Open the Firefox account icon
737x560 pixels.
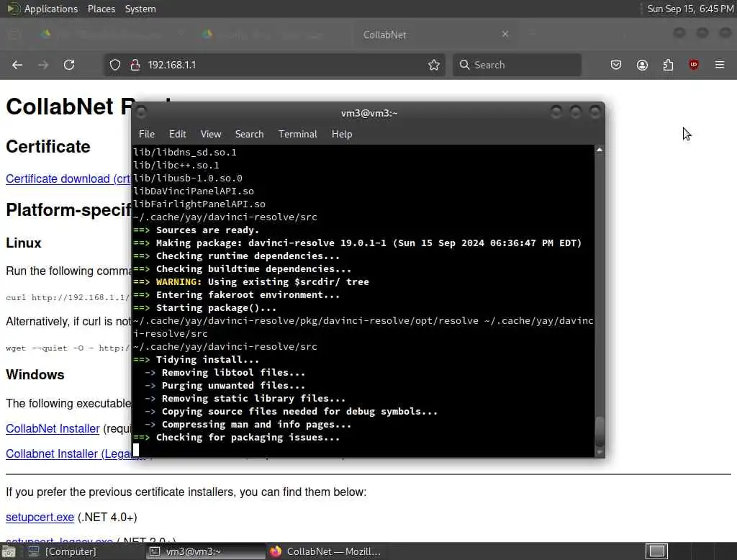click(x=642, y=65)
